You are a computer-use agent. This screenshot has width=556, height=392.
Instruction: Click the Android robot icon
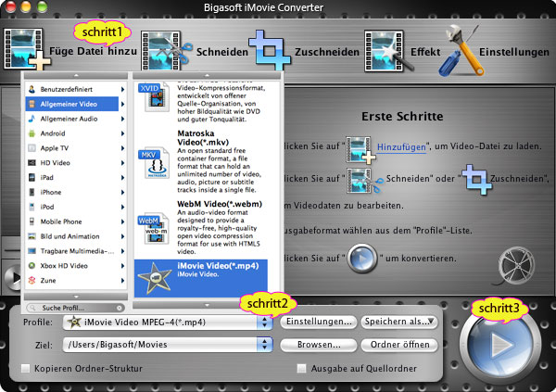32,133
